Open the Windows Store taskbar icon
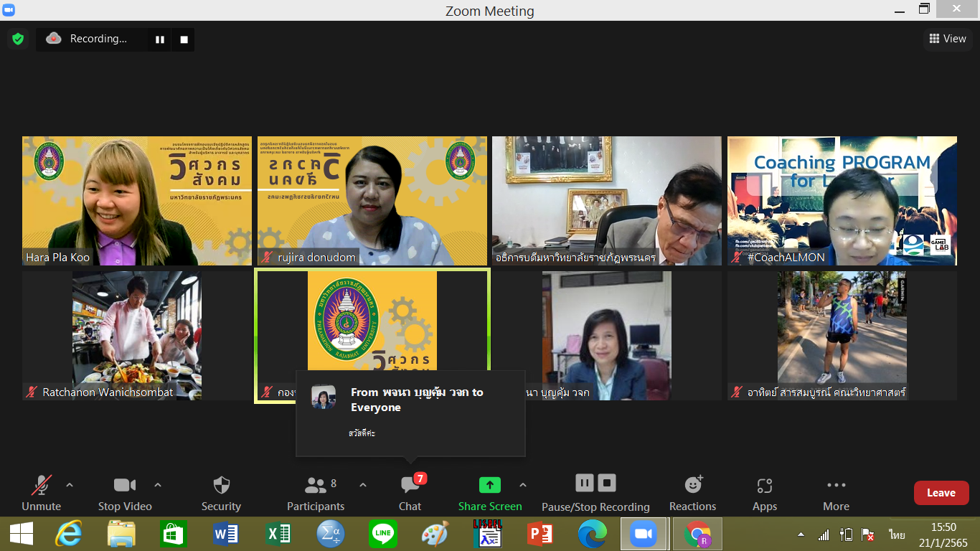This screenshot has width=980, height=551. point(174,534)
